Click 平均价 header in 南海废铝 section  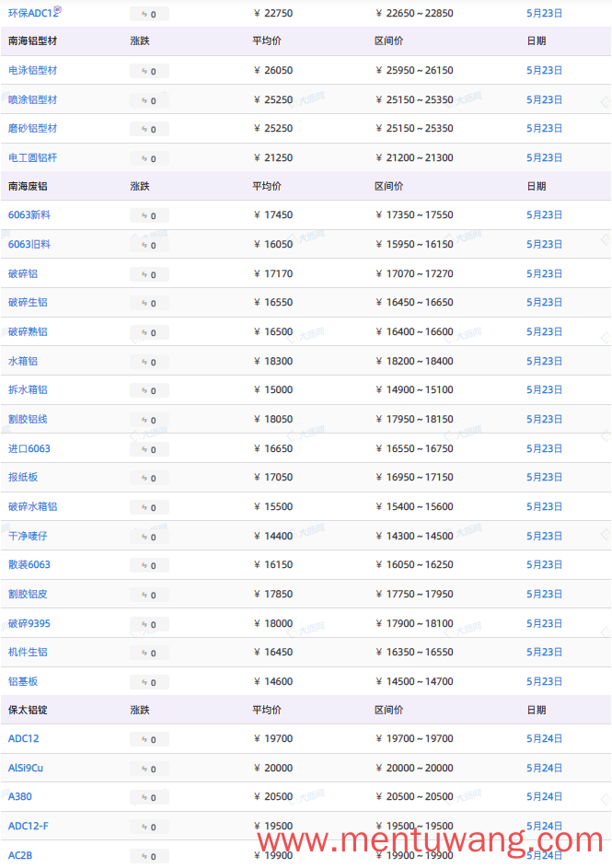[x=267, y=187]
